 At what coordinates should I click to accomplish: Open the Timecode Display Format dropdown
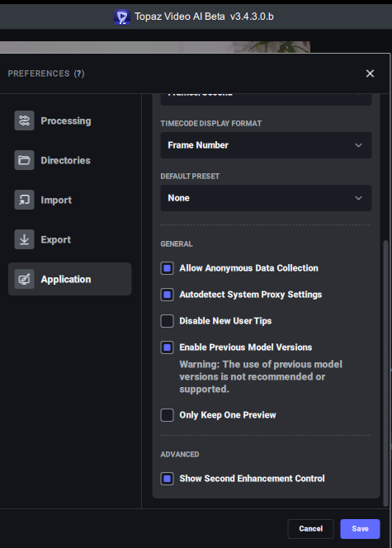click(266, 145)
